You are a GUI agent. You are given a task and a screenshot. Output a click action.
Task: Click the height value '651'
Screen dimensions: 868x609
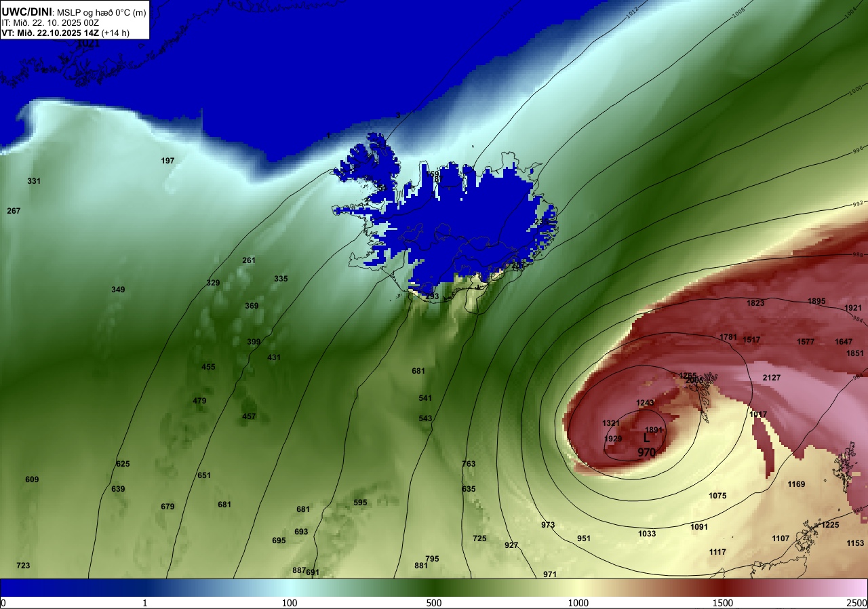(204, 475)
